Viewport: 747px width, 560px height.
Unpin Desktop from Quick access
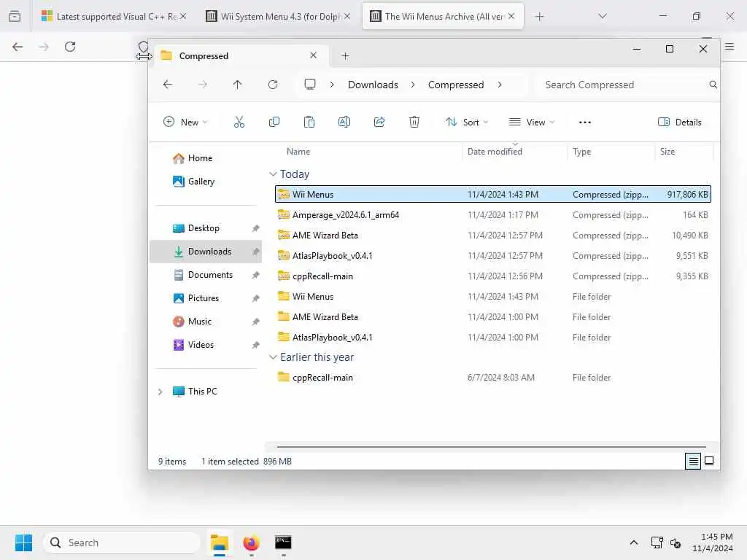click(256, 228)
